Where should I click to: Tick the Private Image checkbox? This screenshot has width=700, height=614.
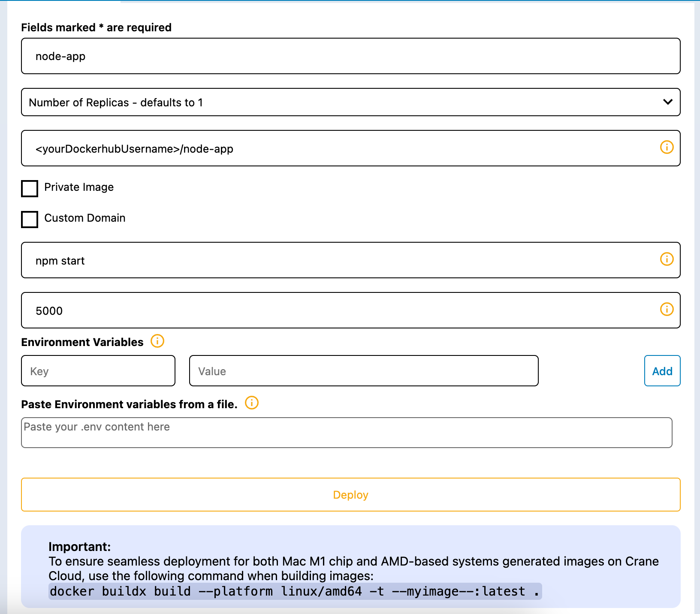(x=30, y=189)
